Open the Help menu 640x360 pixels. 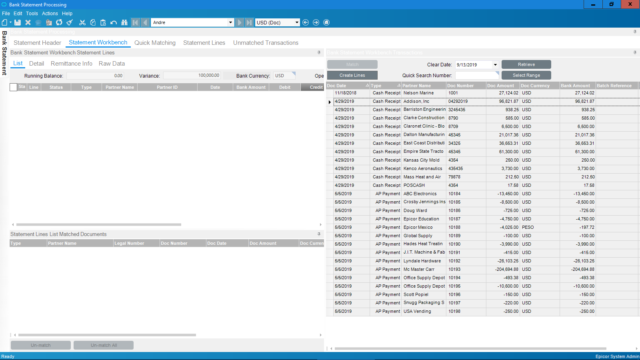(x=67, y=13)
